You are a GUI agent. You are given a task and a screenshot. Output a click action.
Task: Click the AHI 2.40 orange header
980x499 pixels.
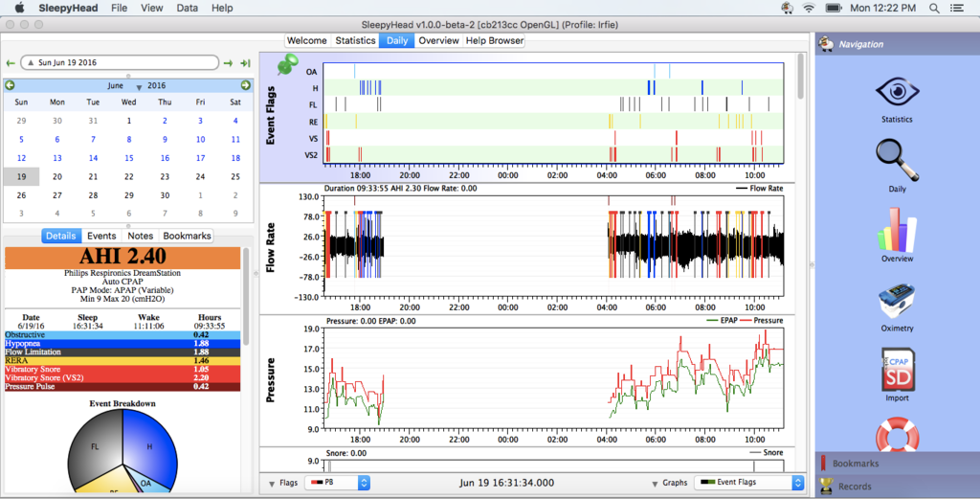click(122, 257)
